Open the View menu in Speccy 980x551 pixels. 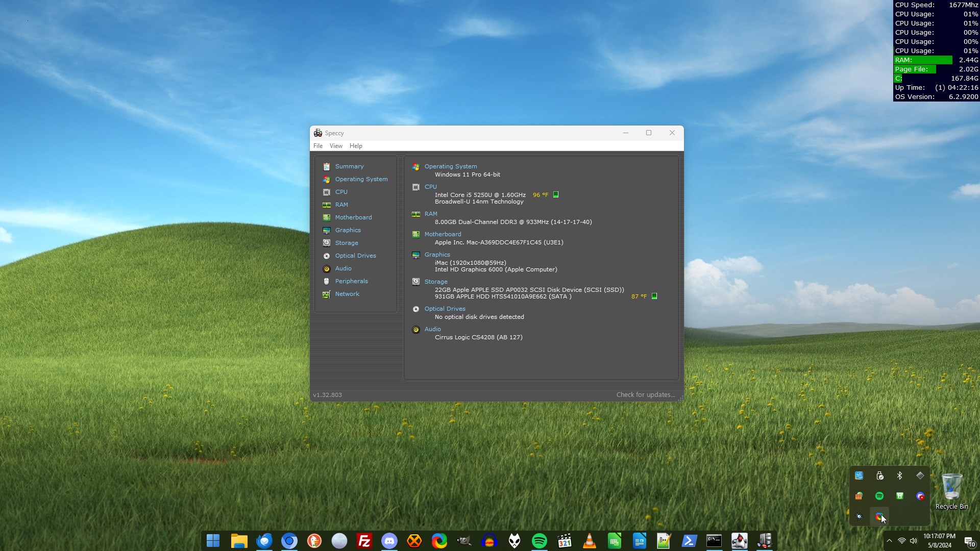pyautogui.click(x=336, y=146)
